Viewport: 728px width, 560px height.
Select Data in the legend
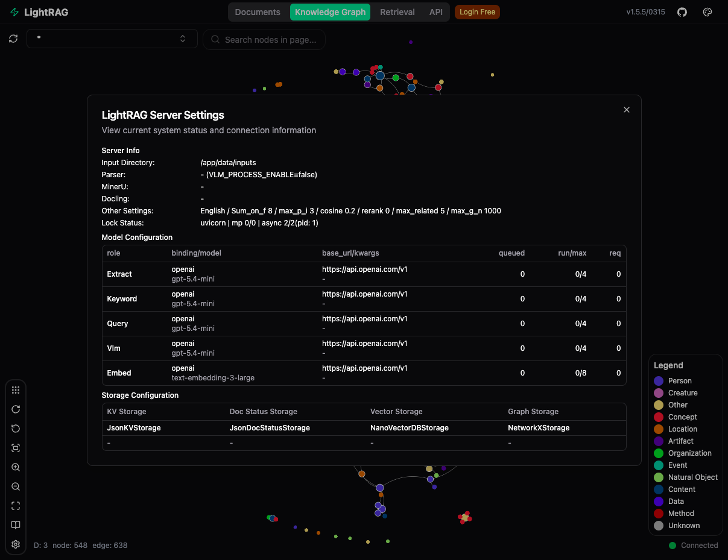(x=676, y=502)
